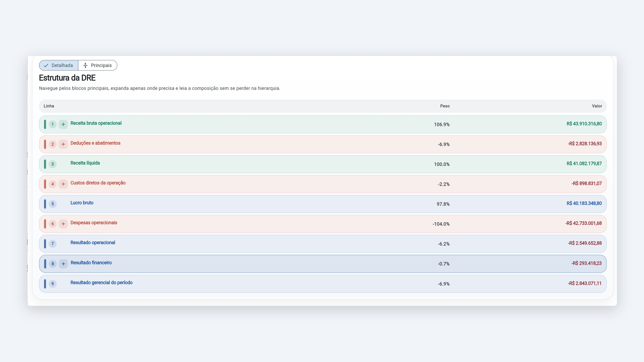This screenshot has width=644, height=362.
Task: Click the number 1 badge
Action: pyautogui.click(x=52, y=124)
